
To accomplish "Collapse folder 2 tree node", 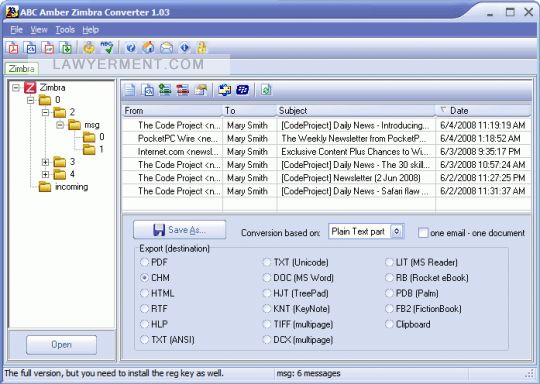I will point(45,112).
